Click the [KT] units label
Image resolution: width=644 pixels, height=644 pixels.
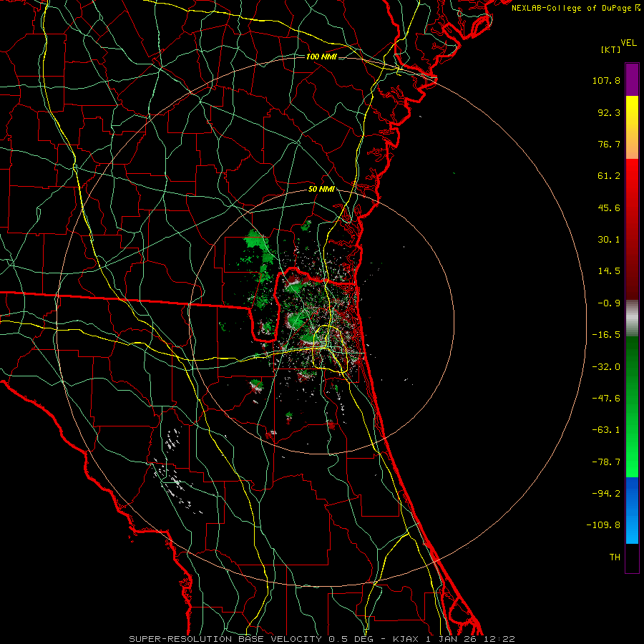click(610, 49)
